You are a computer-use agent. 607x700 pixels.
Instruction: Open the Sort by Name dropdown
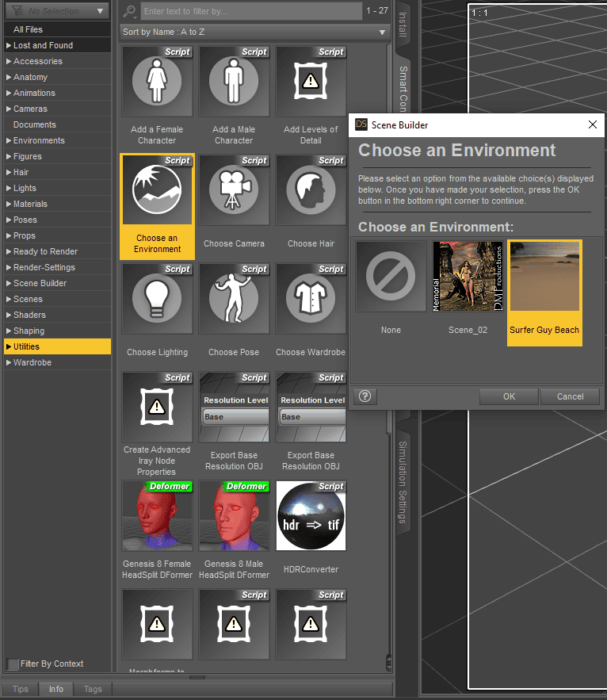[x=254, y=33]
